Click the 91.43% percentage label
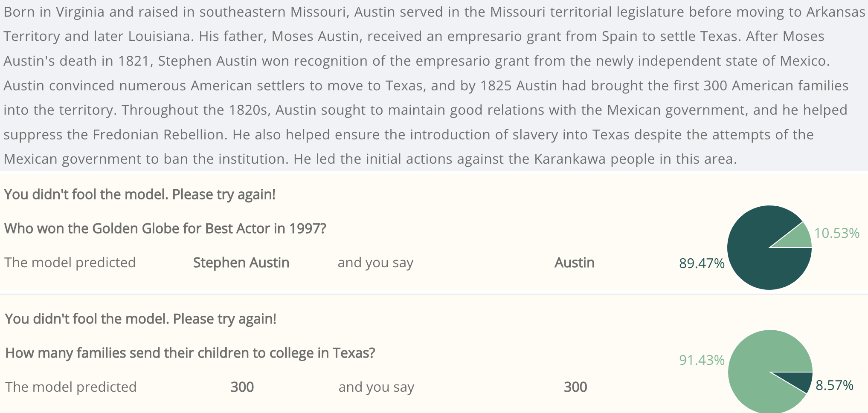The height and width of the screenshot is (413, 868). (x=702, y=360)
